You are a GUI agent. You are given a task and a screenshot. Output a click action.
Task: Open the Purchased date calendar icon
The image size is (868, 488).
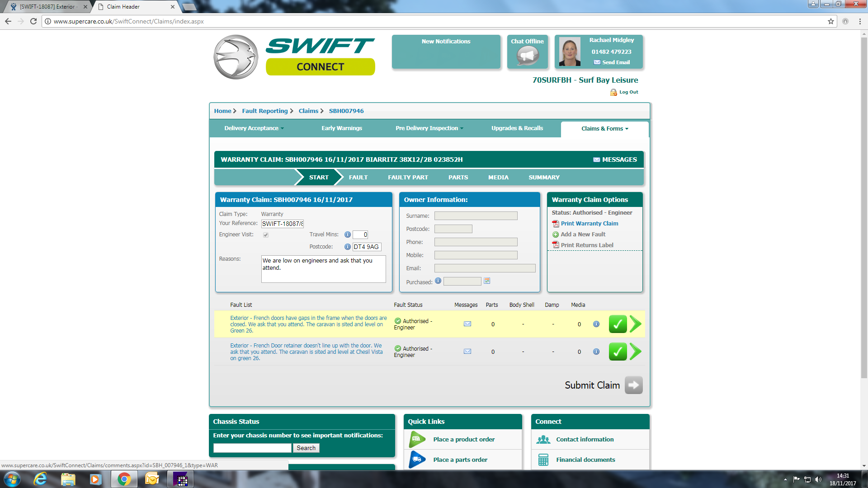pos(487,281)
